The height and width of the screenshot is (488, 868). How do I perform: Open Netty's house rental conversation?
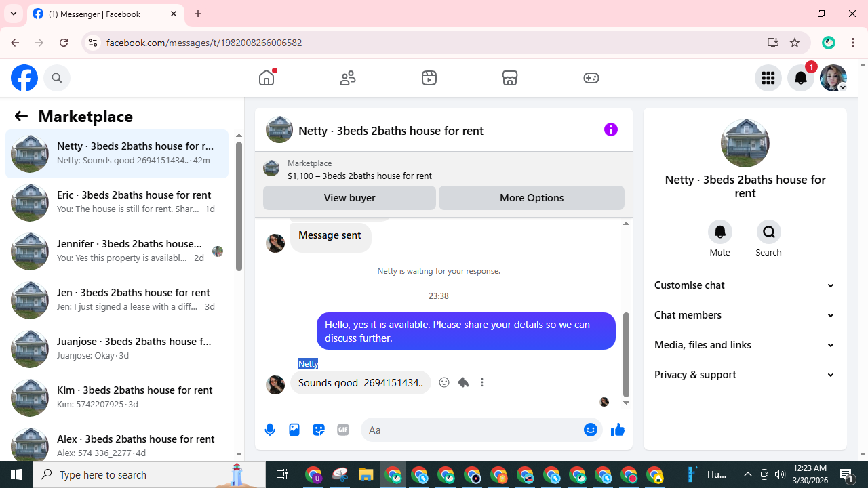click(117, 153)
